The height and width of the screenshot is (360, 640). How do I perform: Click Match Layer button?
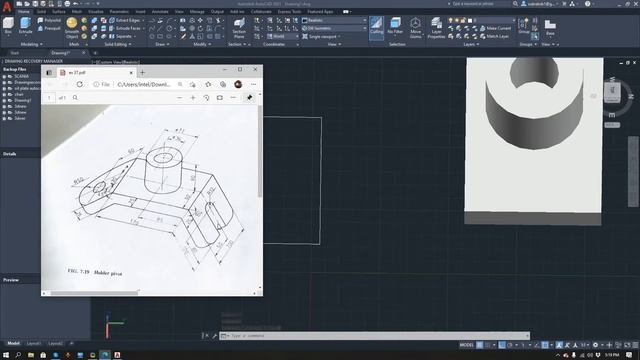tap(494, 36)
